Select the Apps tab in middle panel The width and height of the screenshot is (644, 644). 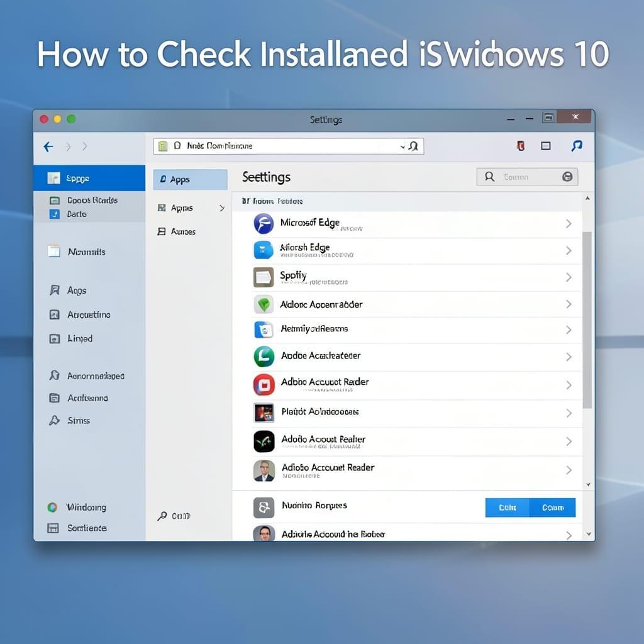point(190,179)
